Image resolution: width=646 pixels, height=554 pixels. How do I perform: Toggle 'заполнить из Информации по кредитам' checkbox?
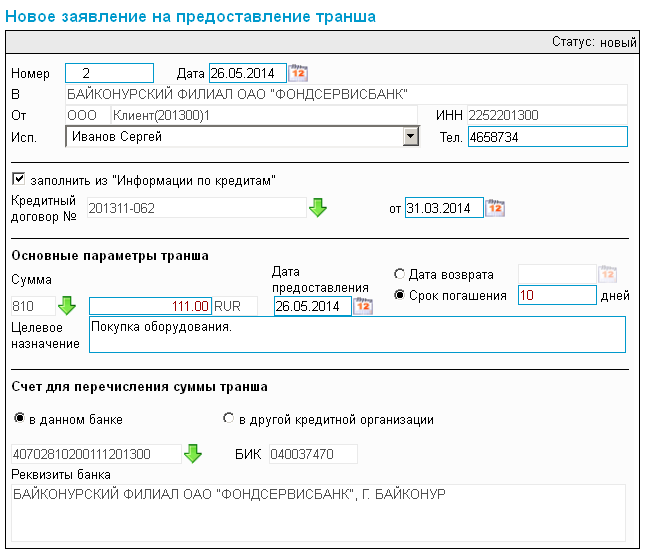(18, 179)
